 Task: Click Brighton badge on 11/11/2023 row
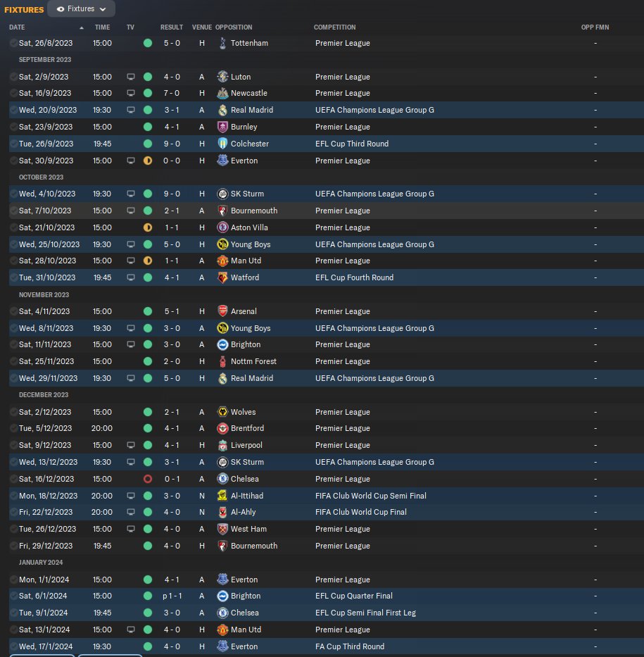pyautogui.click(x=223, y=344)
